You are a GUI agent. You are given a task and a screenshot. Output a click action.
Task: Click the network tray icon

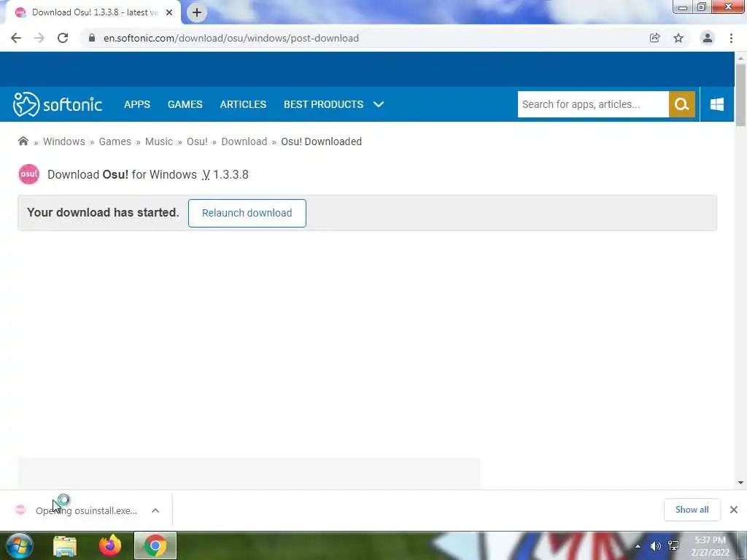[x=673, y=546]
